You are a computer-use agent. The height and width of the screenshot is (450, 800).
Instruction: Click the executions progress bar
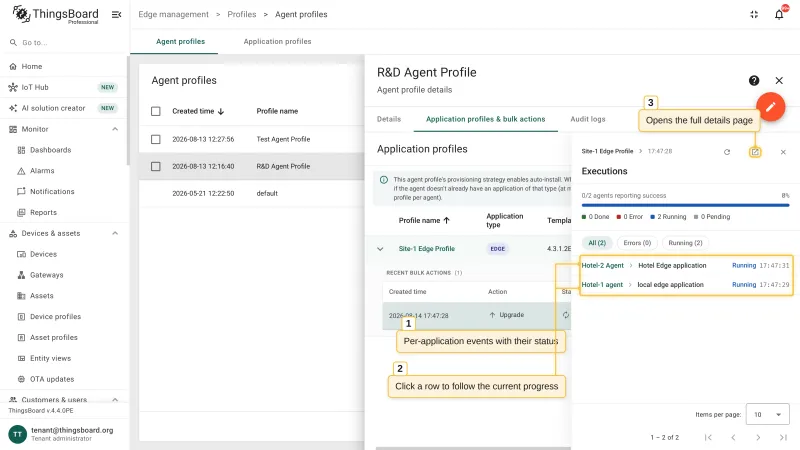click(685, 205)
